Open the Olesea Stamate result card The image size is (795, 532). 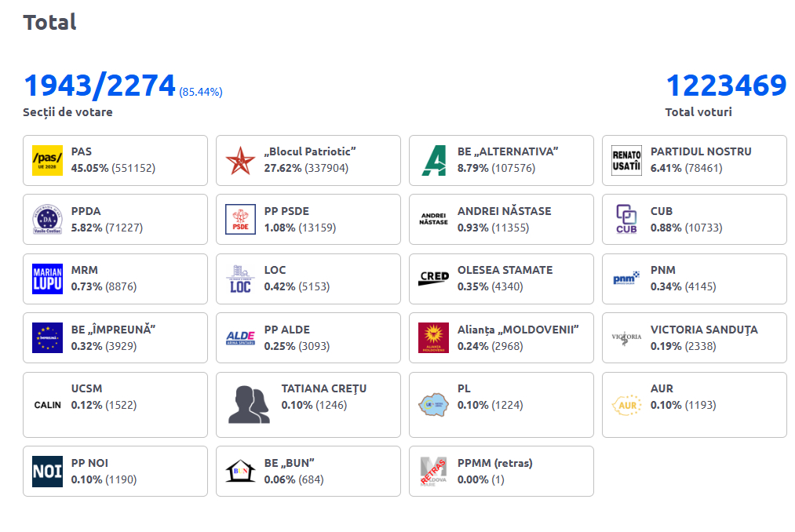[501, 279]
